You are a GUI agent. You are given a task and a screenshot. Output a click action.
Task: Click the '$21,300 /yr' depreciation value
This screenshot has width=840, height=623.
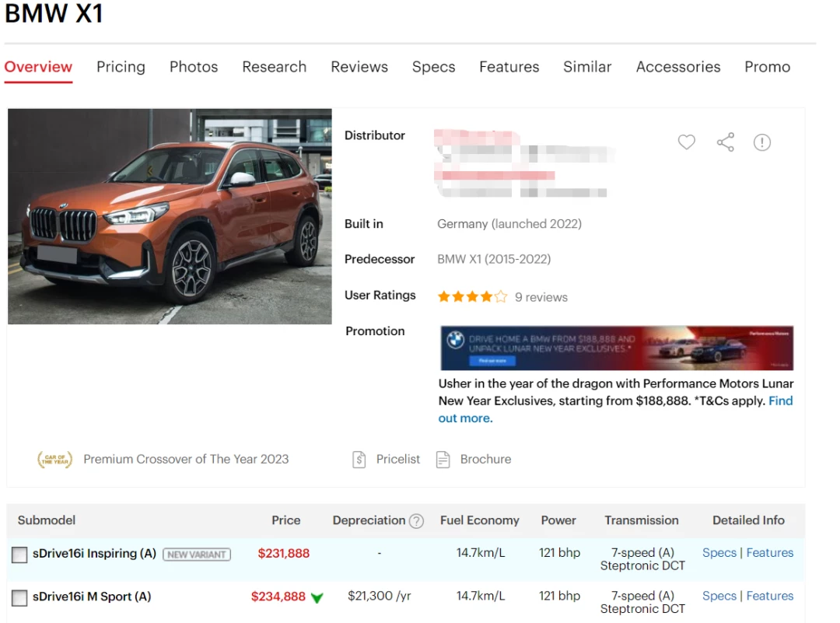380,597
